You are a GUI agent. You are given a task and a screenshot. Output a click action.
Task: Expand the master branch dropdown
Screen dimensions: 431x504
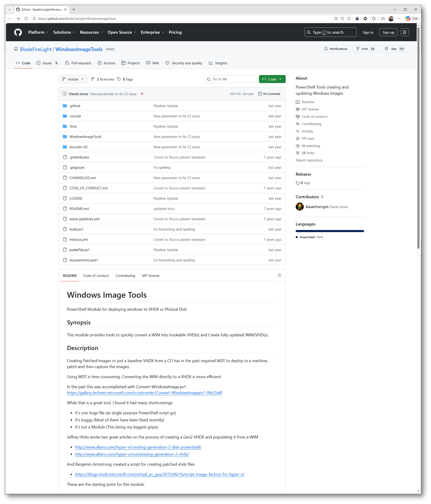73,79
